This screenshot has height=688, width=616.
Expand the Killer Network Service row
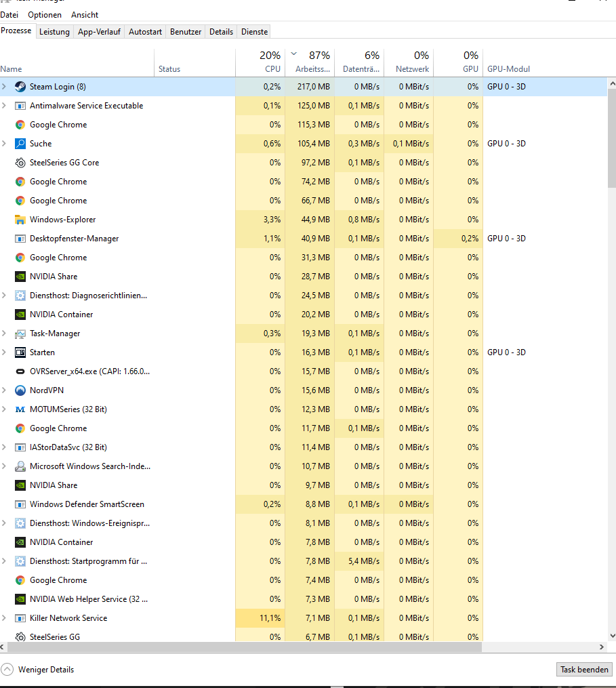[4, 618]
